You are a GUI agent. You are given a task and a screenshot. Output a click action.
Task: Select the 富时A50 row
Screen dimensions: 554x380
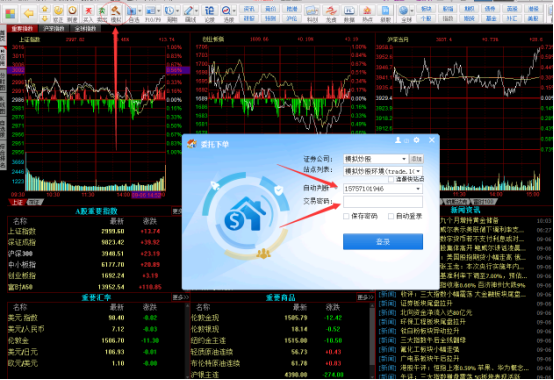tap(95, 287)
